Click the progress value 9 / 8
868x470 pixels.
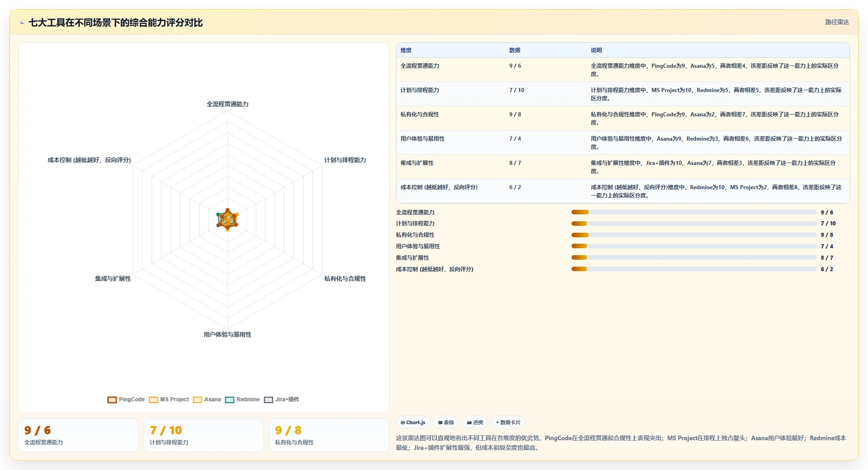[827, 235]
